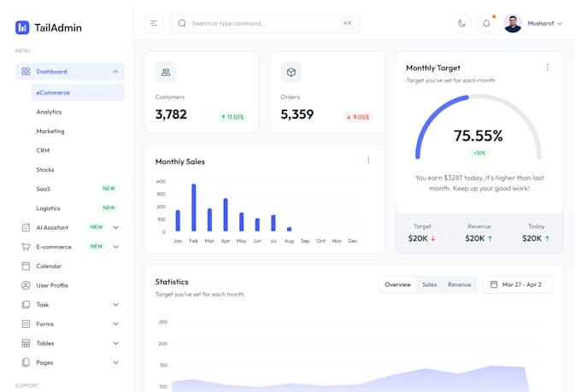Open the SaaS dashboard
This screenshot has width=581, height=392.
tap(44, 189)
